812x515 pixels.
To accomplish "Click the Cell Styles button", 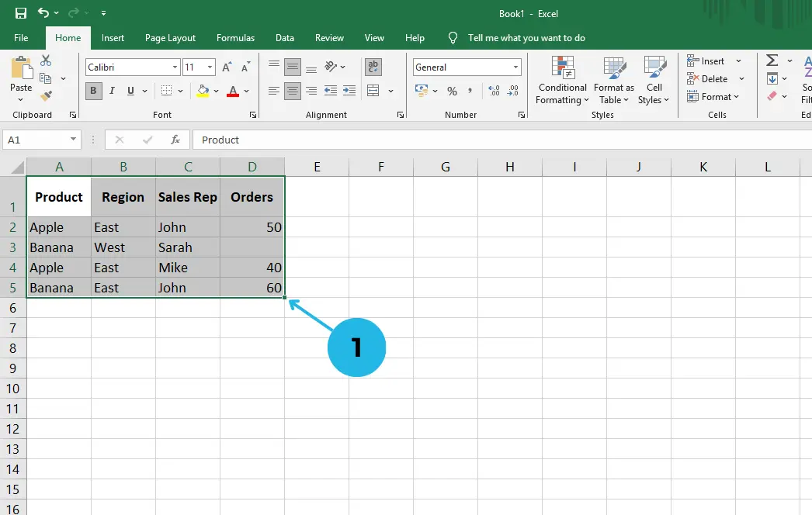I will [x=654, y=81].
